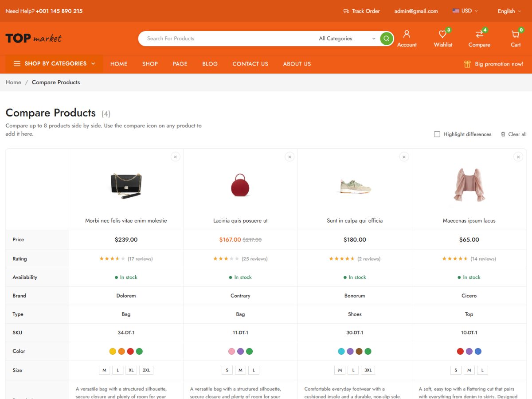Choose size 2XL for the Dolorem bag
Screen dimensions: 532x399
pos(146,370)
